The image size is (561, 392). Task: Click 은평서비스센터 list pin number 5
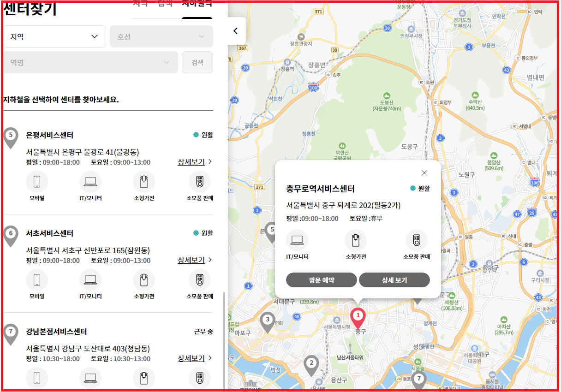pos(11,138)
